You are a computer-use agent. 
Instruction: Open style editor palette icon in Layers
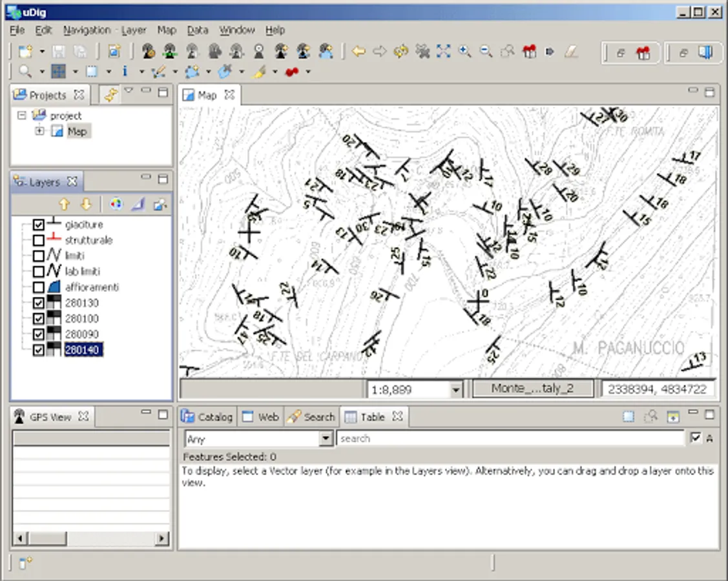click(x=116, y=205)
